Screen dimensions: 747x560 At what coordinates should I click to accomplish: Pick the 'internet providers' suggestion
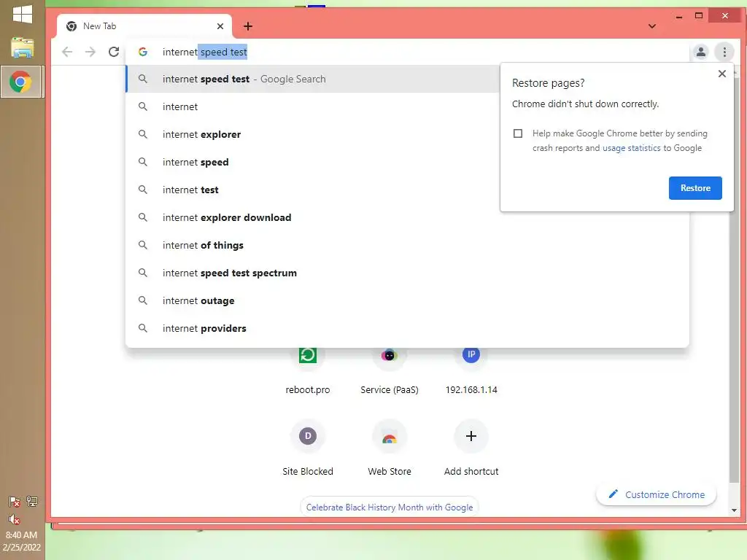pyautogui.click(x=407, y=327)
